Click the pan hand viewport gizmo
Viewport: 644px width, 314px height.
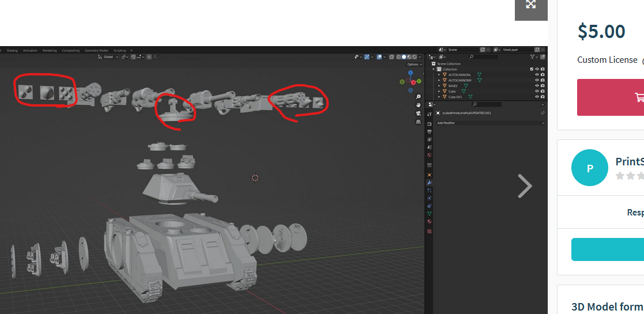(418, 105)
